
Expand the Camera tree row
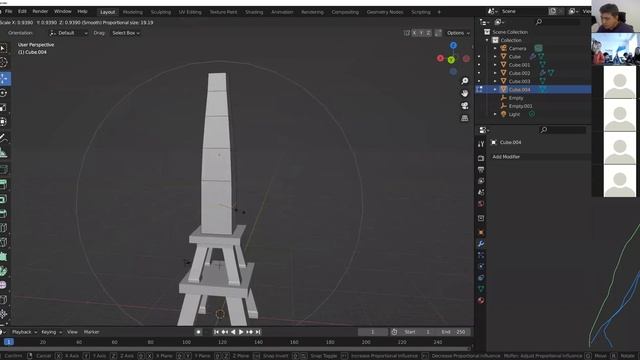coord(495,48)
